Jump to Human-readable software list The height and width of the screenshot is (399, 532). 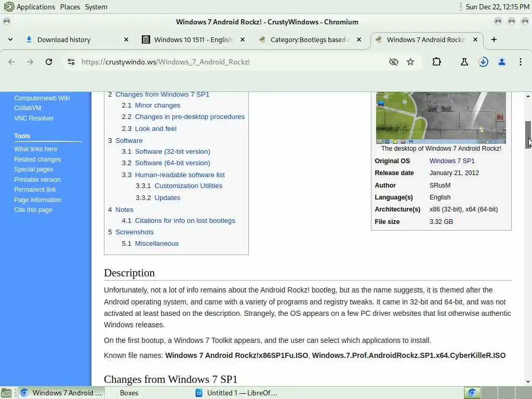(180, 175)
